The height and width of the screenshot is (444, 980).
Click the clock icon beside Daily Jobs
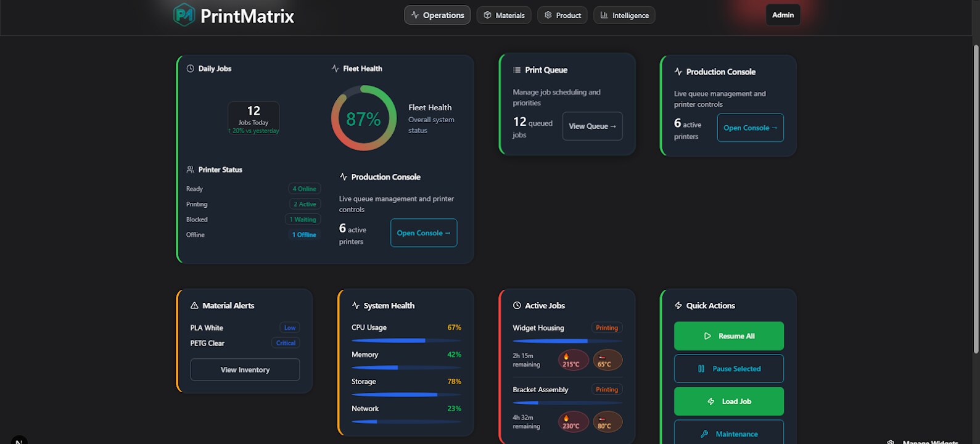tap(190, 68)
